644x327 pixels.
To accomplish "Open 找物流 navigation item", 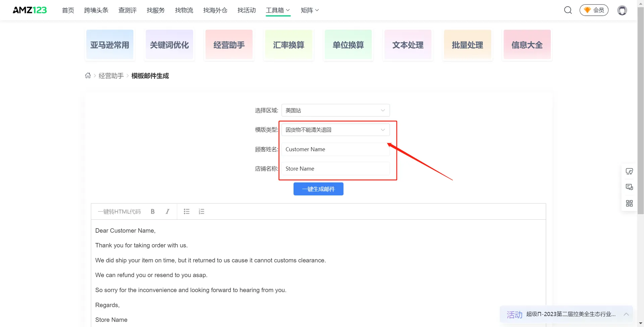I will 184,10.
